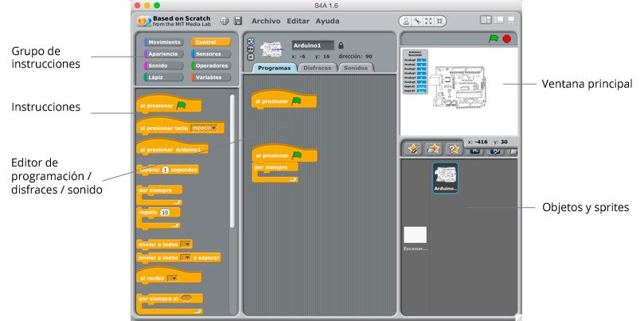The image size is (644, 321).
Task: Select the grow sprite tool
Action: tap(428, 21)
